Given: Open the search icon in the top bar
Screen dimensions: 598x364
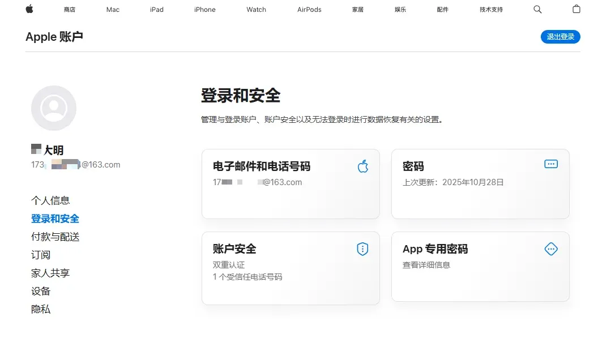Looking at the screenshot, I should click(537, 9).
